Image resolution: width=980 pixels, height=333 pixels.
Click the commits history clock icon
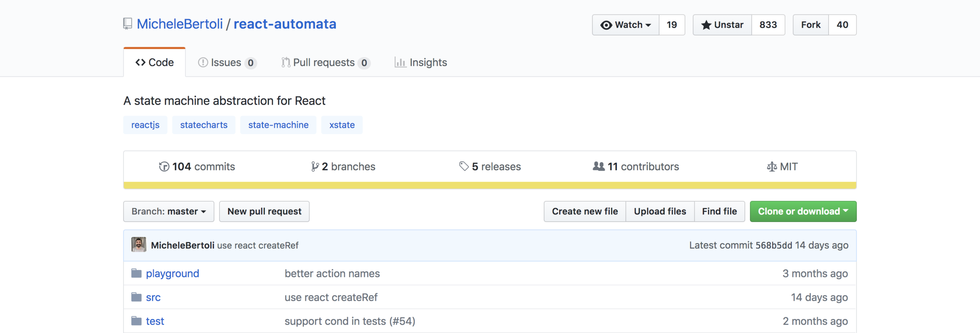164,167
